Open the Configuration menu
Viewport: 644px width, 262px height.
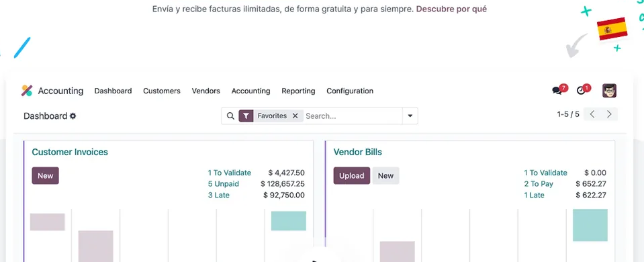point(350,91)
